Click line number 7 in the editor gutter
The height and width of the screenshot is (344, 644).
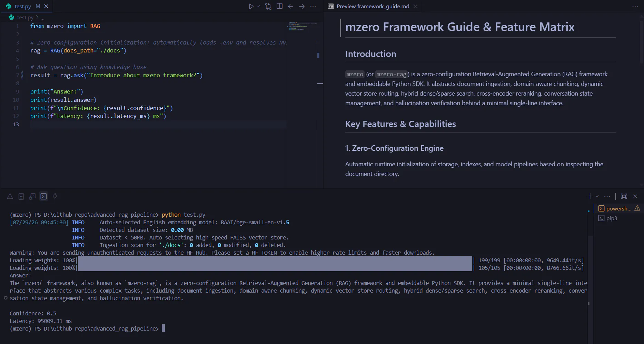click(x=18, y=75)
